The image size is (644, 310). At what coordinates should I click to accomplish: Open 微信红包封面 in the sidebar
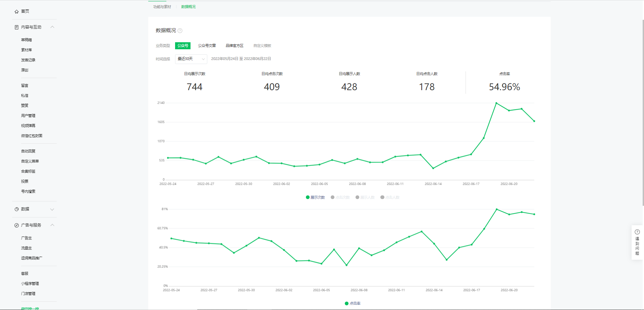tap(32, 136)
